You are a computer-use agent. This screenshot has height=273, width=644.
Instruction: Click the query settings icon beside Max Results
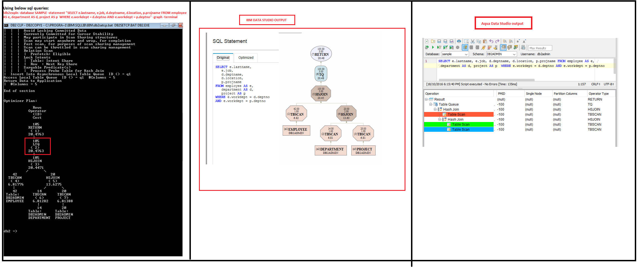click(x=523, y=47)
